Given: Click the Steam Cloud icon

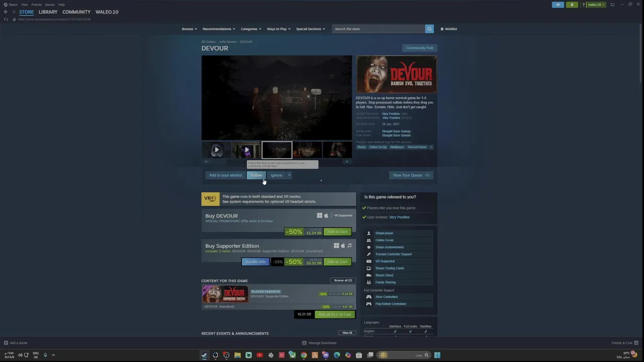Looking at the screenshot, I should [369, 276].
